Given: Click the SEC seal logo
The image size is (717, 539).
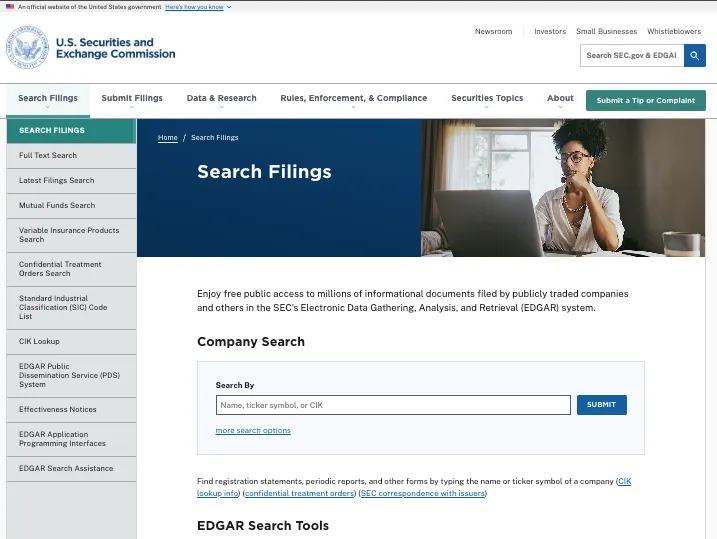Looking at the screenshot, I should (27, 48).
